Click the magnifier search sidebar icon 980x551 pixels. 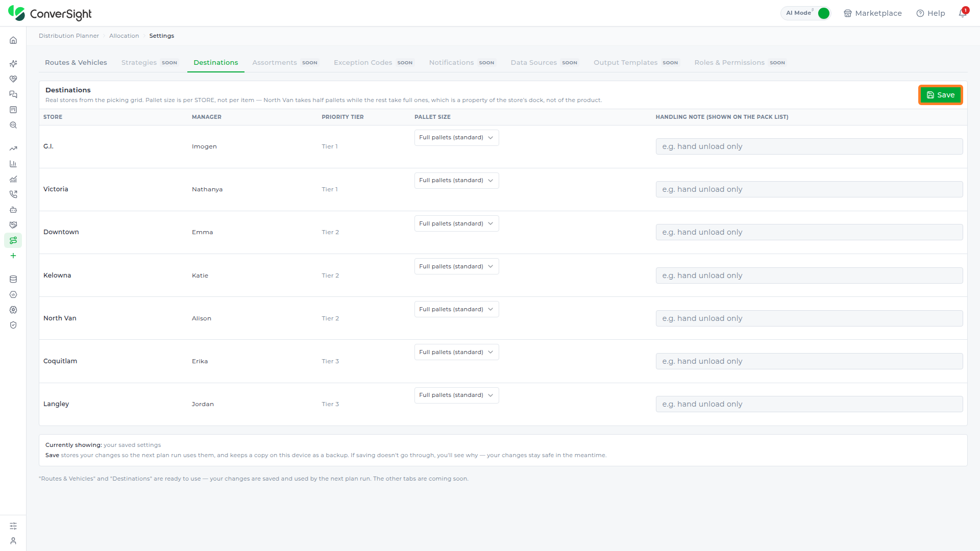(x=13, y=125)
